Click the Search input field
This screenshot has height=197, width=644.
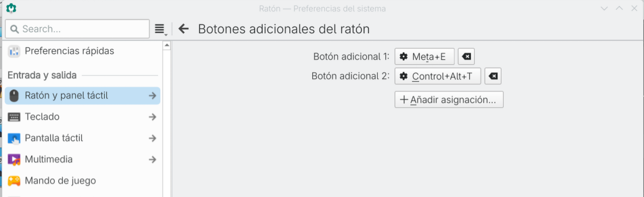coord(77,29)
